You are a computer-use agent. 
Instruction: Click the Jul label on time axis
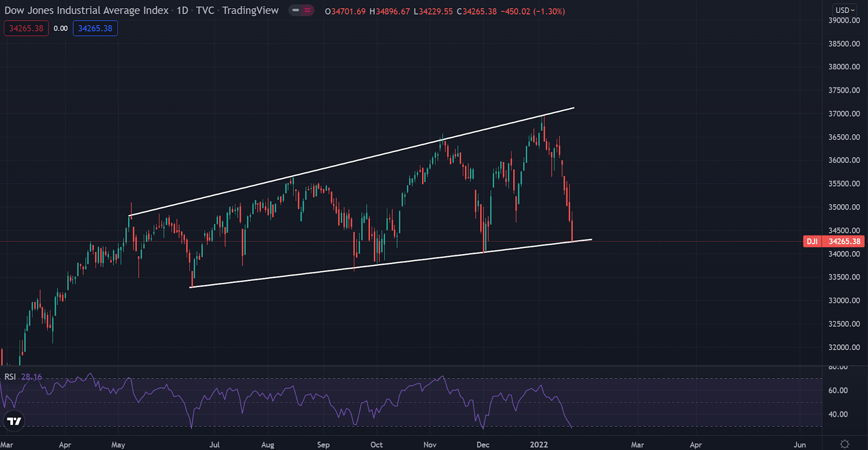tap(215, 445)
